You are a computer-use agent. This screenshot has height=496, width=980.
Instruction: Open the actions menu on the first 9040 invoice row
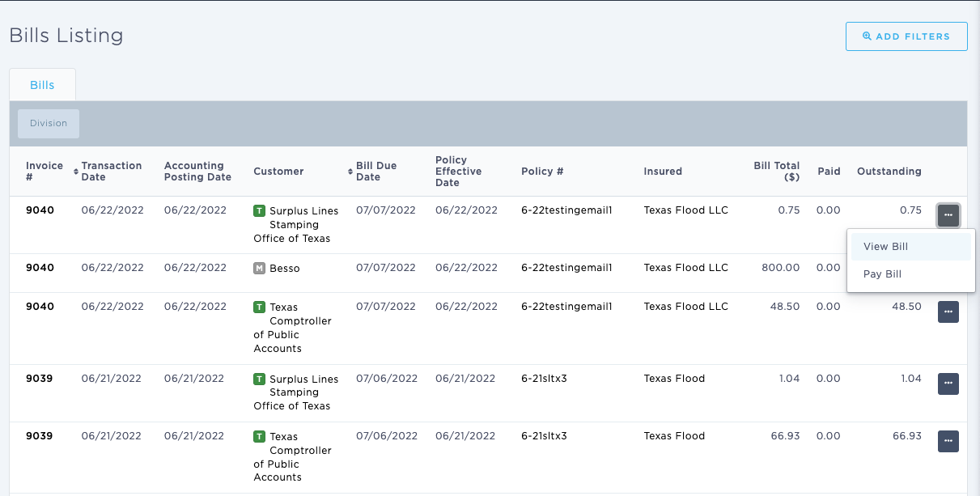tap(948, 215)
